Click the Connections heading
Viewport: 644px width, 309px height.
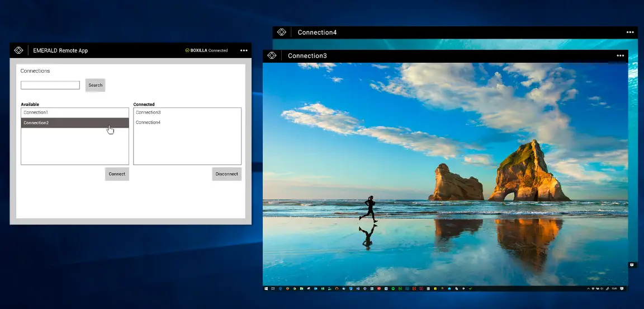(35, 71)
